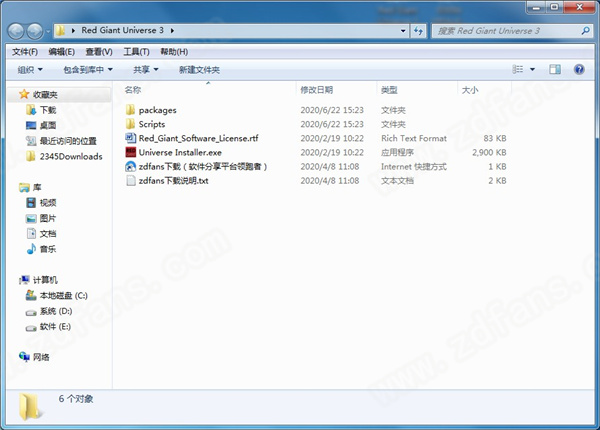
Task: Select the Scripts folder icon
Action: tap(130, 124)
